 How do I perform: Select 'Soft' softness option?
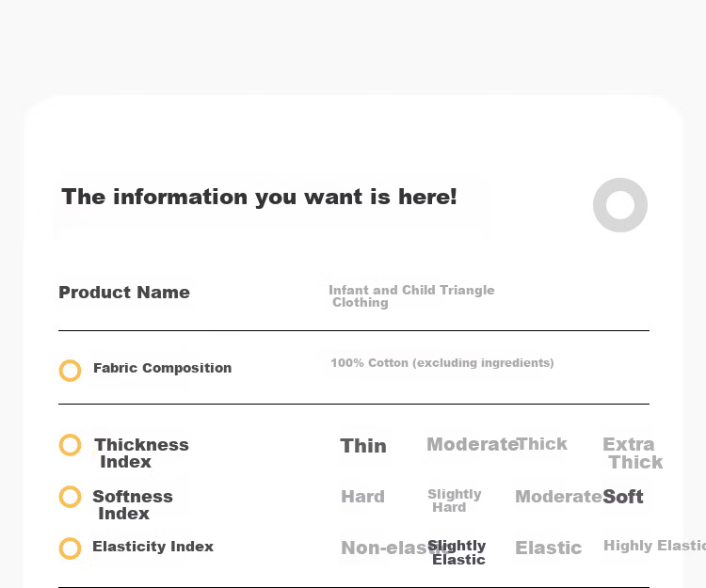pos(623,497)
